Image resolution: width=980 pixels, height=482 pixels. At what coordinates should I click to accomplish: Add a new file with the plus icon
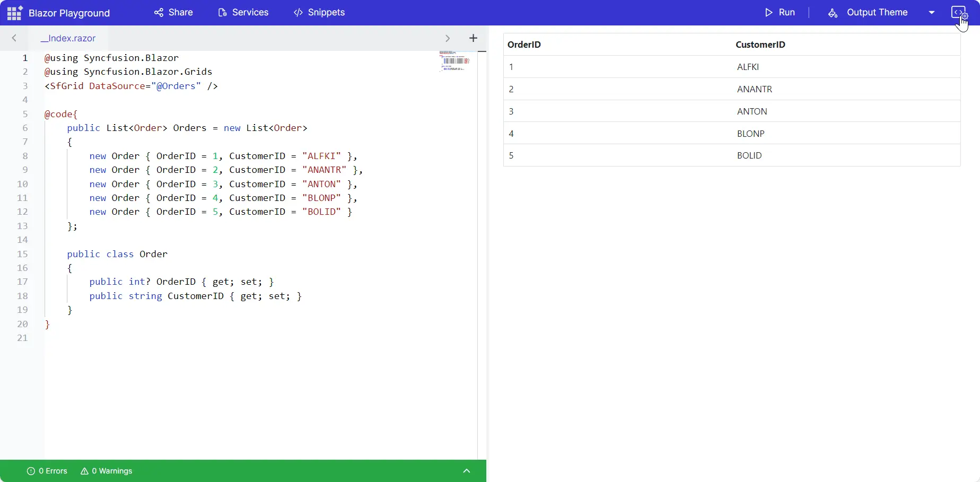coord(473,38)
